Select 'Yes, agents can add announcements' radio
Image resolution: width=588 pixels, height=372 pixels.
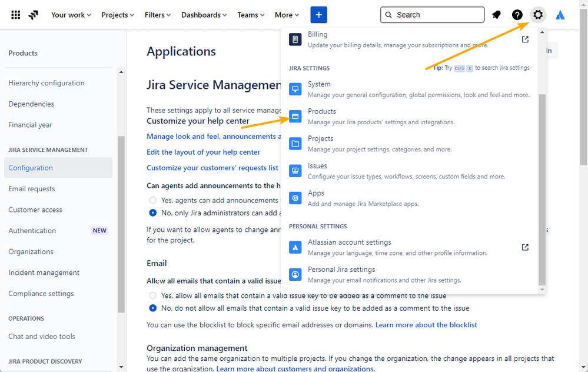click(x=152, y=200)
